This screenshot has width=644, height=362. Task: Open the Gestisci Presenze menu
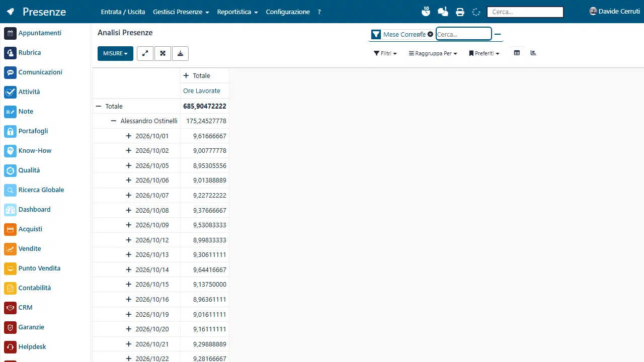pyautogui.click(x=181, y=12)
